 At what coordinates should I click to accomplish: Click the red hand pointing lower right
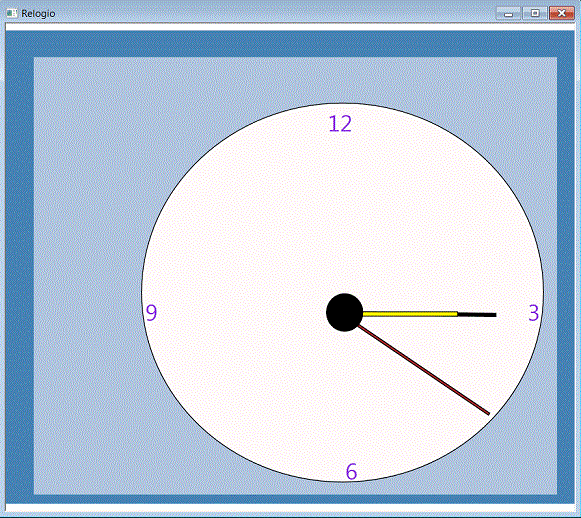(424, 370)
